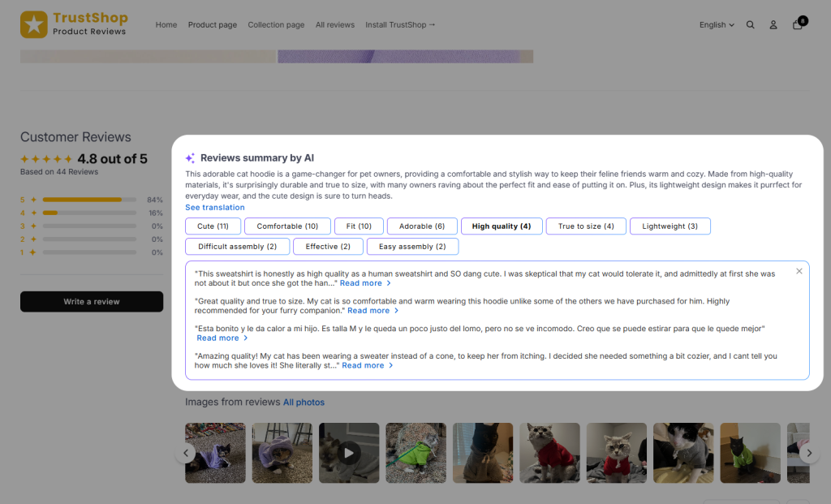Click the TrustShop star logo
831x504 pixels.
34,24
